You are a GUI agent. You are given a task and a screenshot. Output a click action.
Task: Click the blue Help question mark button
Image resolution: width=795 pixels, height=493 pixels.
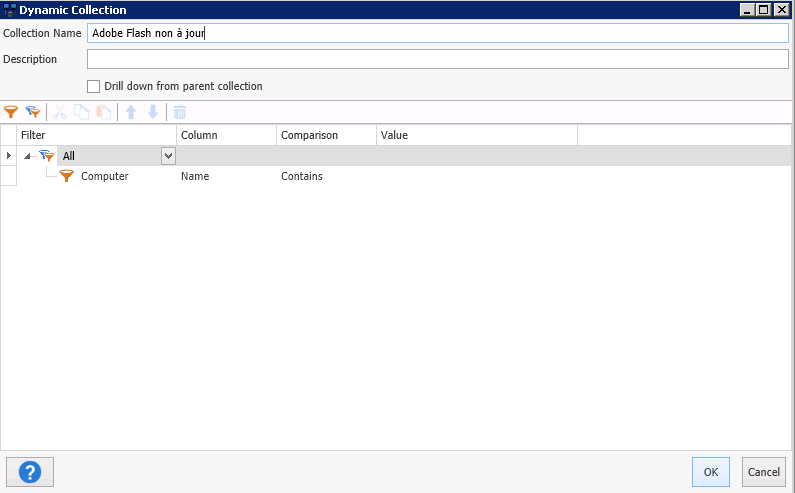tap(30, 472)
